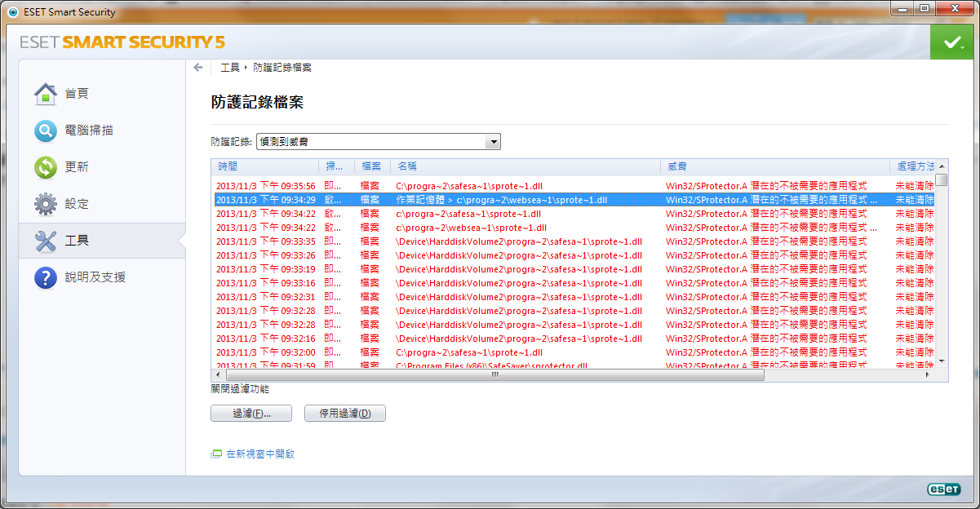Click the 停用過濾(D) button
Screen dimensions: 980x509
click(x=344, y=414)
